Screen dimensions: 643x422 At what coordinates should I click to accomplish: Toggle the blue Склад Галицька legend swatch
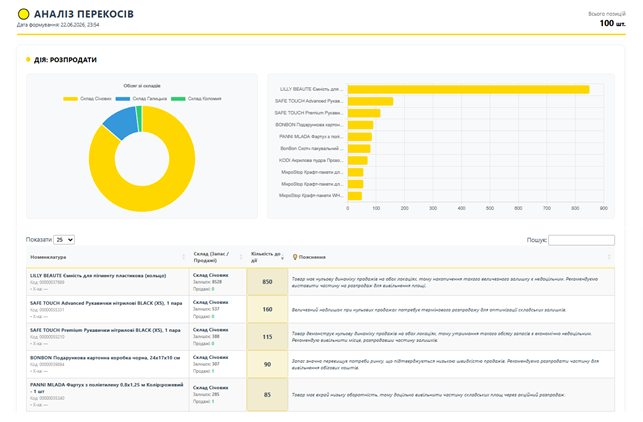123,99
